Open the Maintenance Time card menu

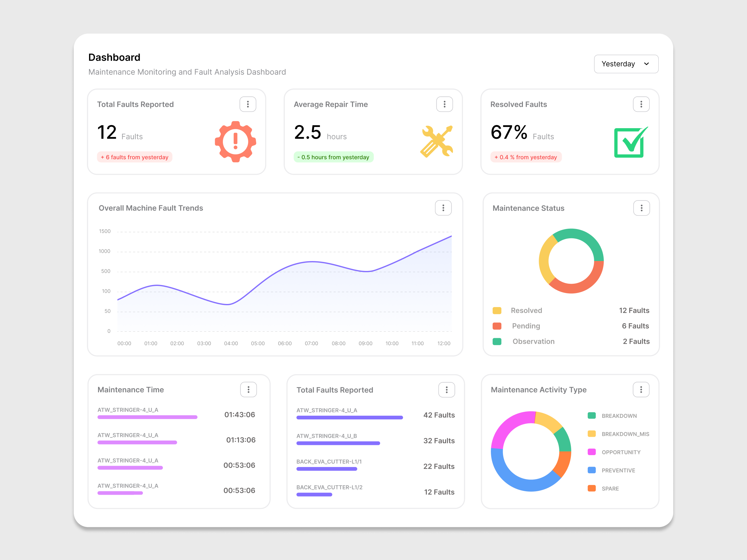tap(248, 390)
